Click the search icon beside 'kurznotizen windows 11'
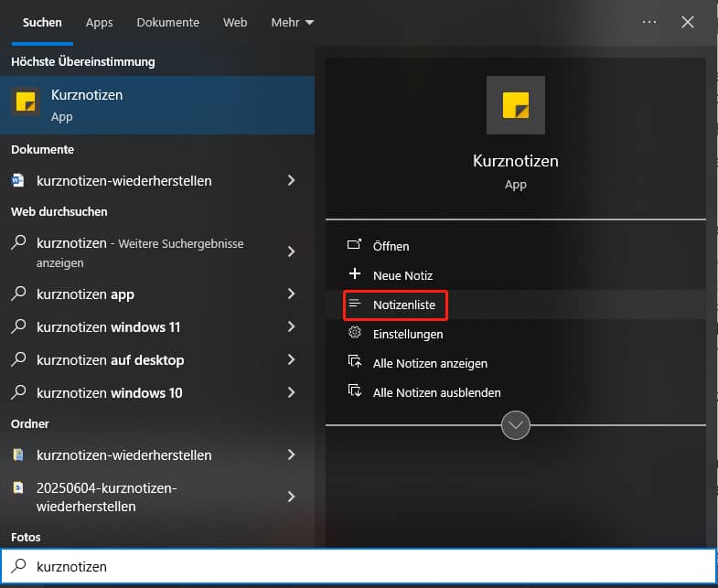Image resolution: width=718 pixels, height=588 pixels. [x=18, y=326]
